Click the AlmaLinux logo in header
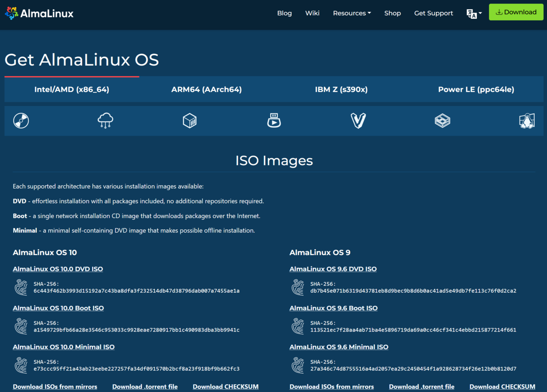547x392 pixels. pyautogui.click(x=39, y=13)
